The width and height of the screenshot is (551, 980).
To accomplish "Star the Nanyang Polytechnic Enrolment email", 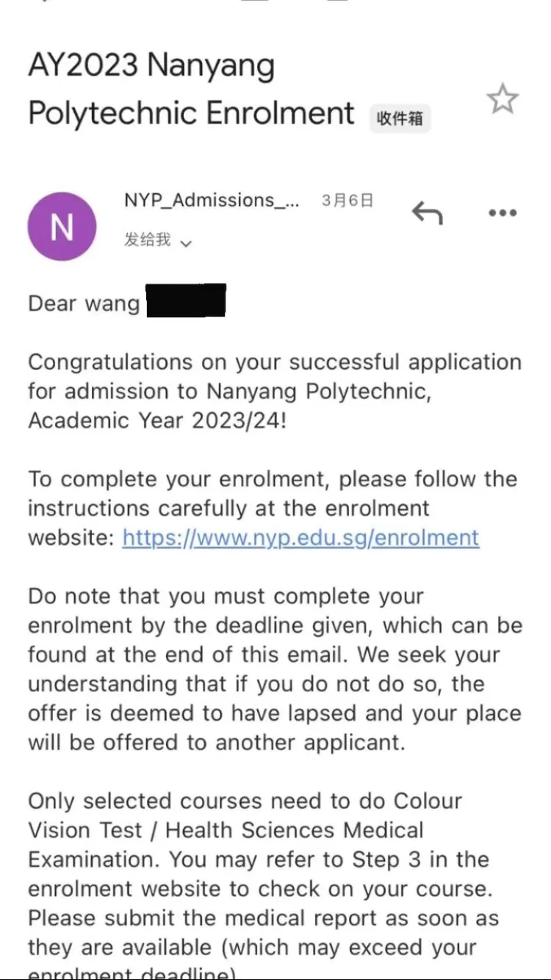I will tap(503, 99).
